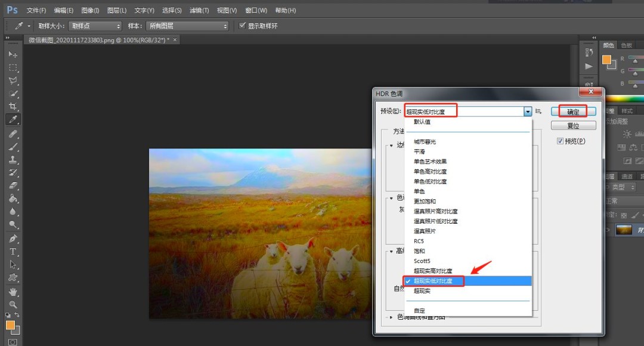Open the layer blend mode 正常 dropdown

624,201
